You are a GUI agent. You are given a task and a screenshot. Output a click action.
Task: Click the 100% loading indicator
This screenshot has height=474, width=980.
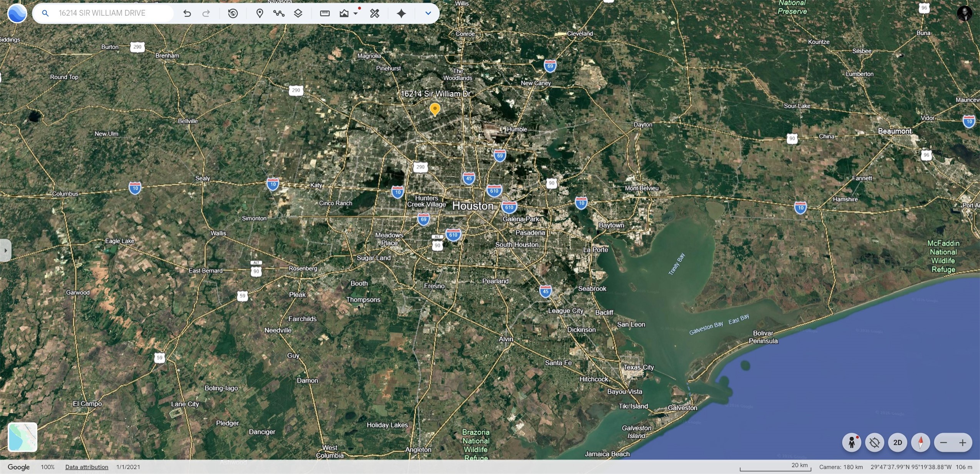[x=48, y=467]
